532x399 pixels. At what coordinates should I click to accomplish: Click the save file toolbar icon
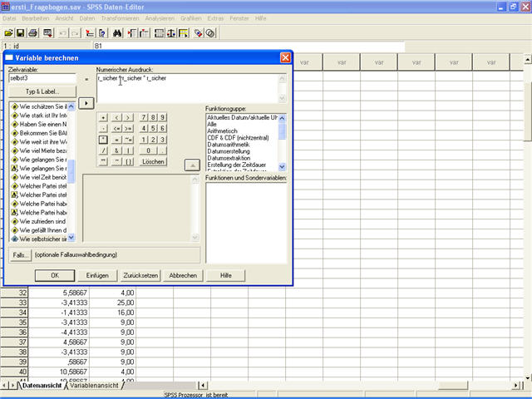pos(20,32)
